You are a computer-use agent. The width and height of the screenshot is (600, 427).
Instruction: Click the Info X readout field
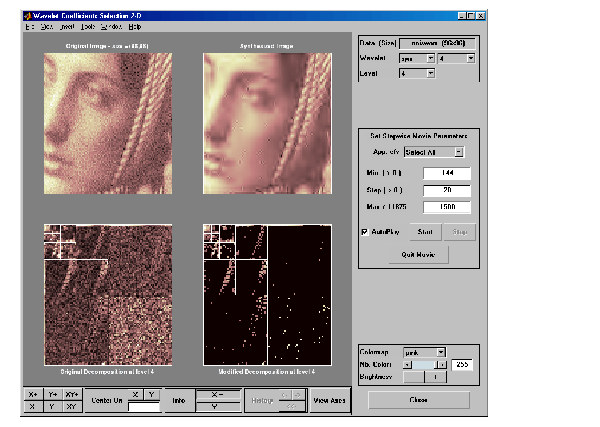[x=218, y=394]
